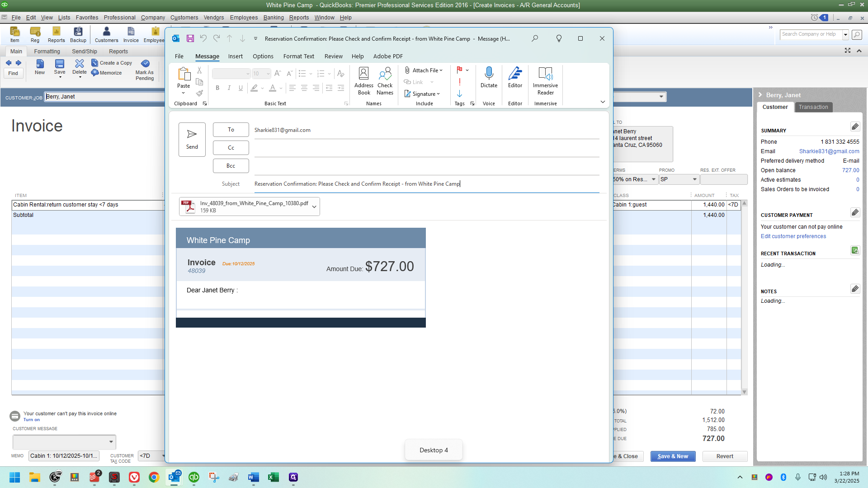Open Edit customer preferences link
Image resolution: width=868 pixels, height=488 pixels.
pyautogui.click(x=793, y=236)
